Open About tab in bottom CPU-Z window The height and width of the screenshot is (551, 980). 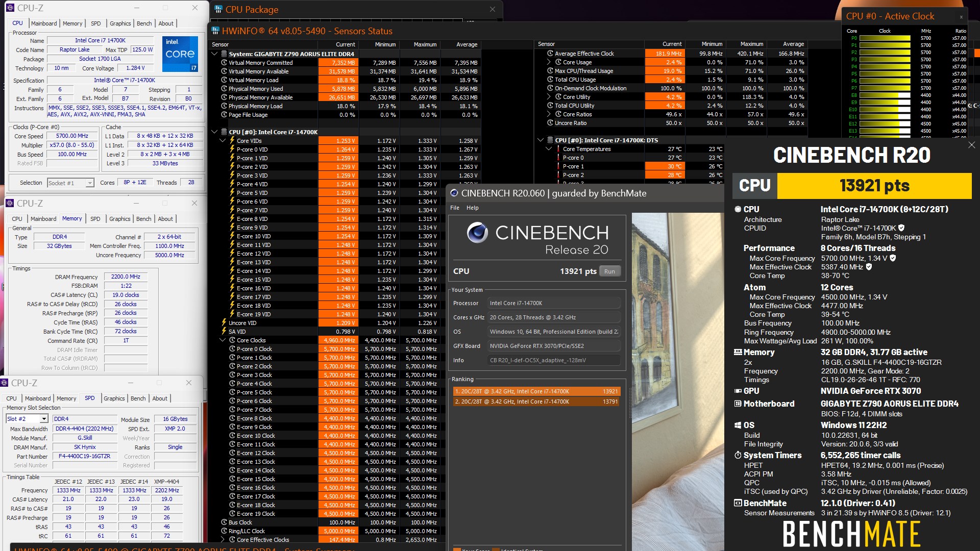coord(160,398)
